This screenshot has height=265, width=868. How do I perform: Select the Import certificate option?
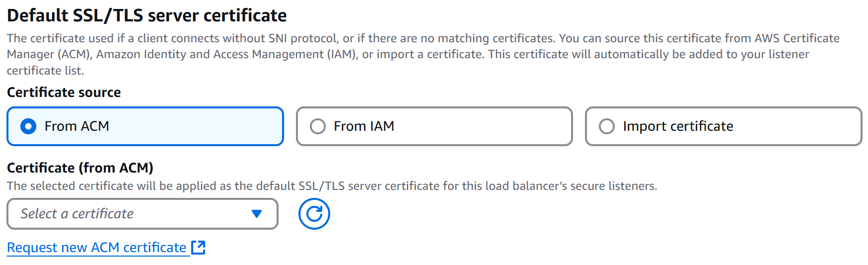[723, 126]
